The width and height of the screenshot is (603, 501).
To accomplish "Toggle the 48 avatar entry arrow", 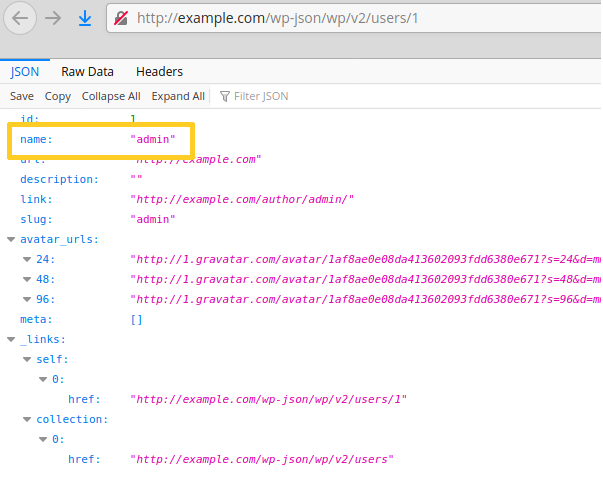I will point(27,280).
